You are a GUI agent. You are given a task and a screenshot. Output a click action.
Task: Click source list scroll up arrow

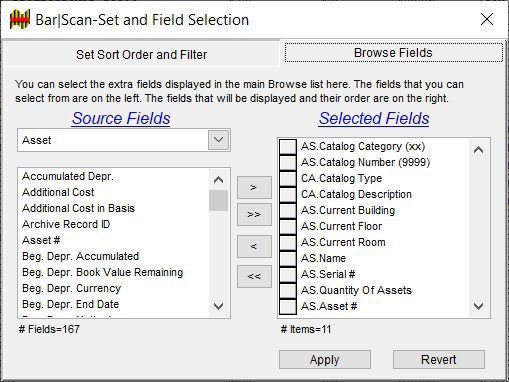coord(218,180)
